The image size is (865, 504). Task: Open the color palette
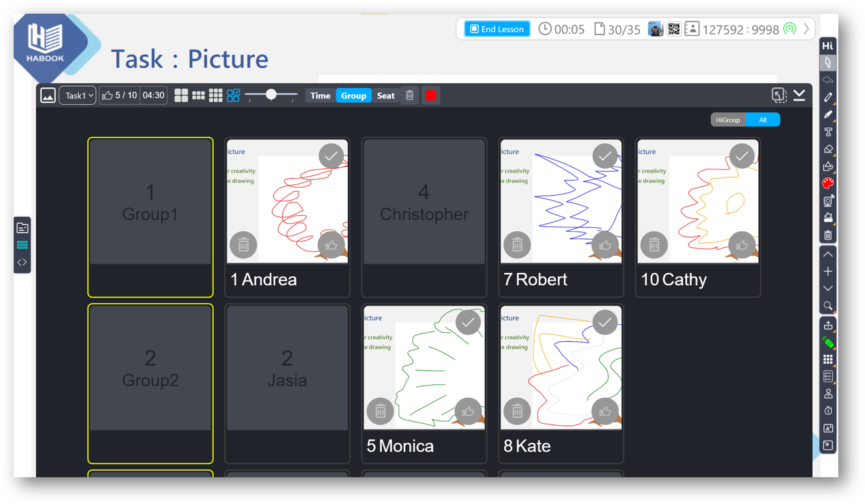tap(828, 184)
